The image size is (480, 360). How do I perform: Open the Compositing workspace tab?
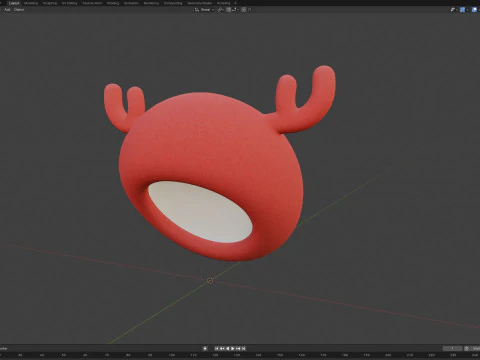coord(173,3)
